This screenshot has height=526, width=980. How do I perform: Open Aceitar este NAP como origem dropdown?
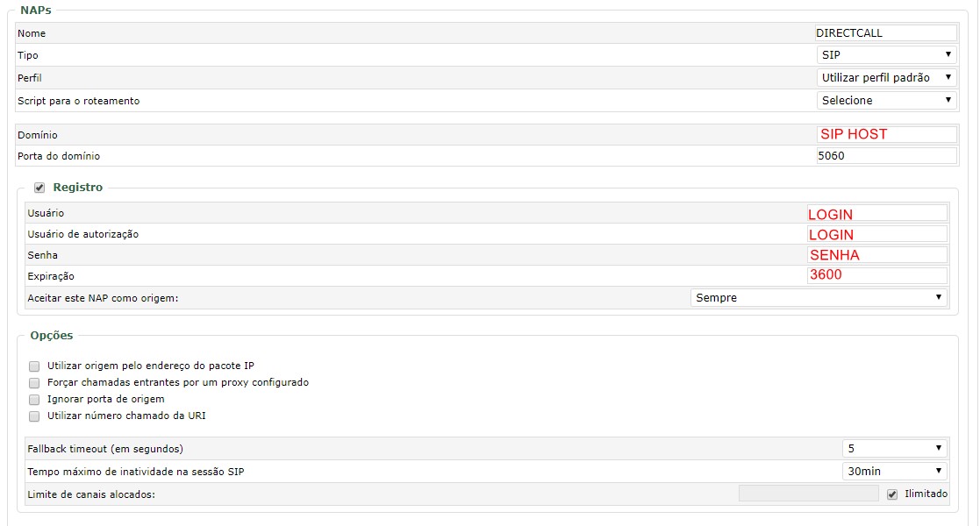tap(819, 298)
